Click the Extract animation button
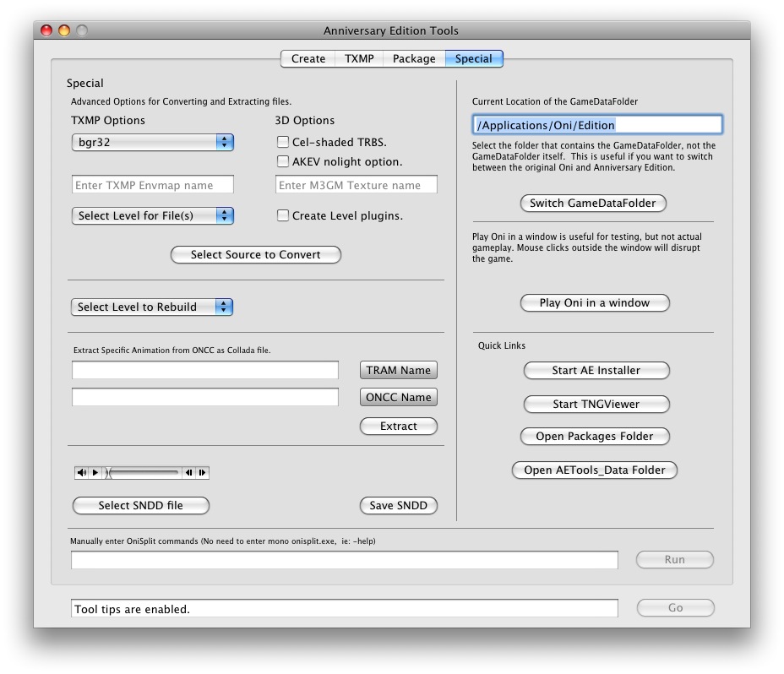This screenshot has width=784, height=674. [x=399, y=426]
